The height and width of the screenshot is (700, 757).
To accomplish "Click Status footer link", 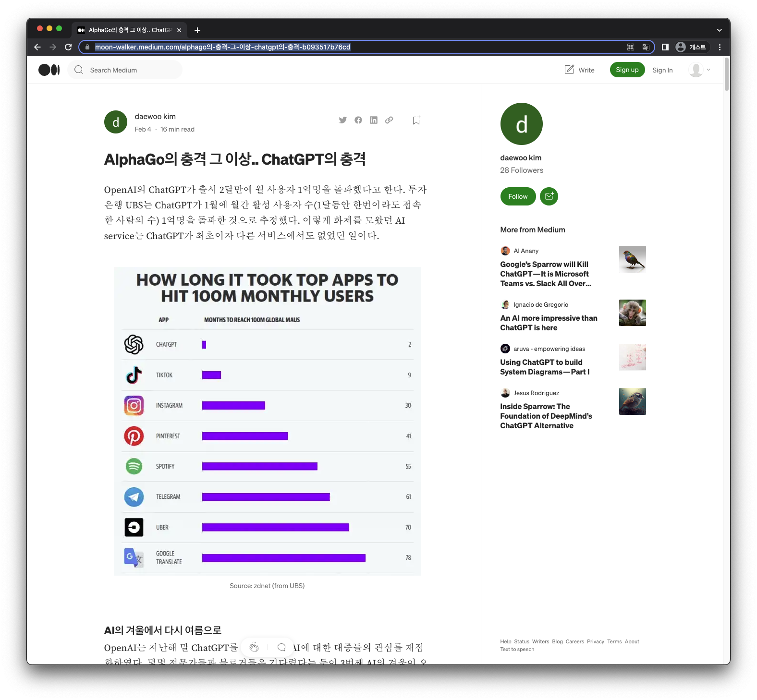I will [522, 641].
